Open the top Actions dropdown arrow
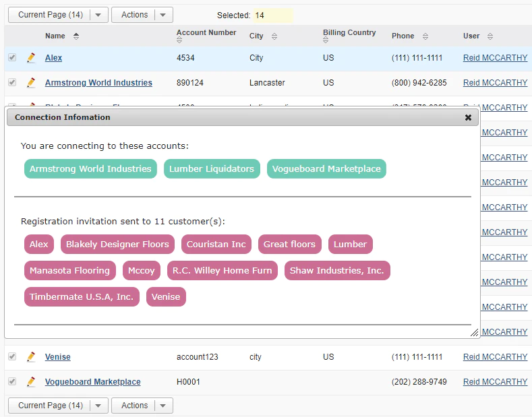The width and height of the screenshot is (532, 417). tap(163, 15)
